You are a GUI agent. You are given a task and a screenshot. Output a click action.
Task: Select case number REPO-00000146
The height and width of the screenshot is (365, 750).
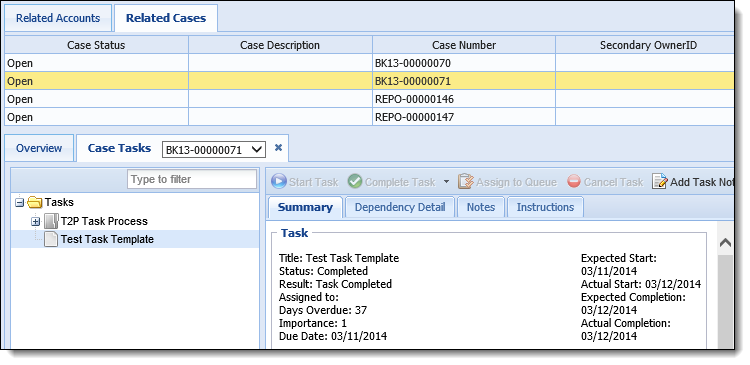pos(414,100)
